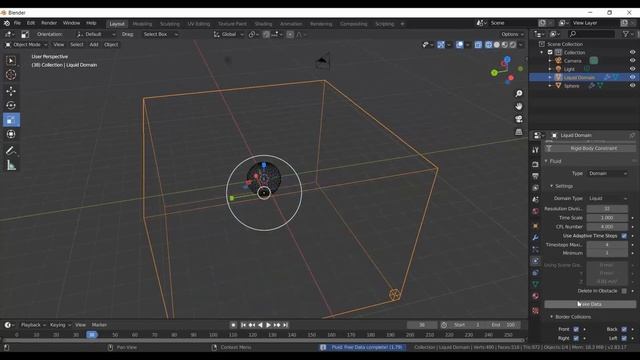Select the Annotate tool

tap(11, 151)
